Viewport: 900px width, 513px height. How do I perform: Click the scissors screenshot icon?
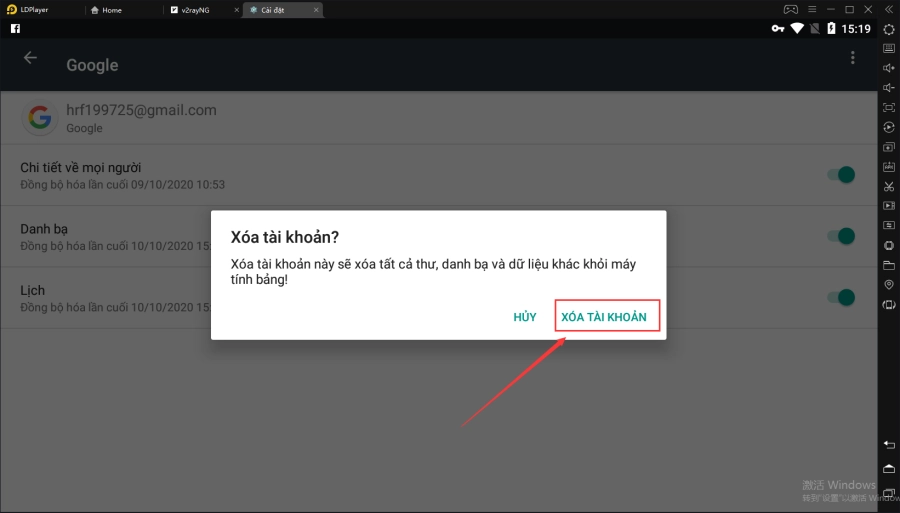pos(889,186)
